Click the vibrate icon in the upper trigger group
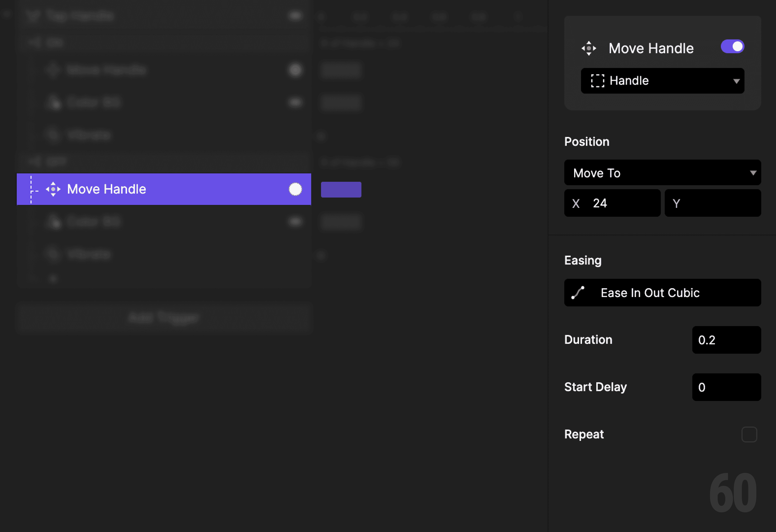Screen dimensions: 776x532 pos(53,135)
